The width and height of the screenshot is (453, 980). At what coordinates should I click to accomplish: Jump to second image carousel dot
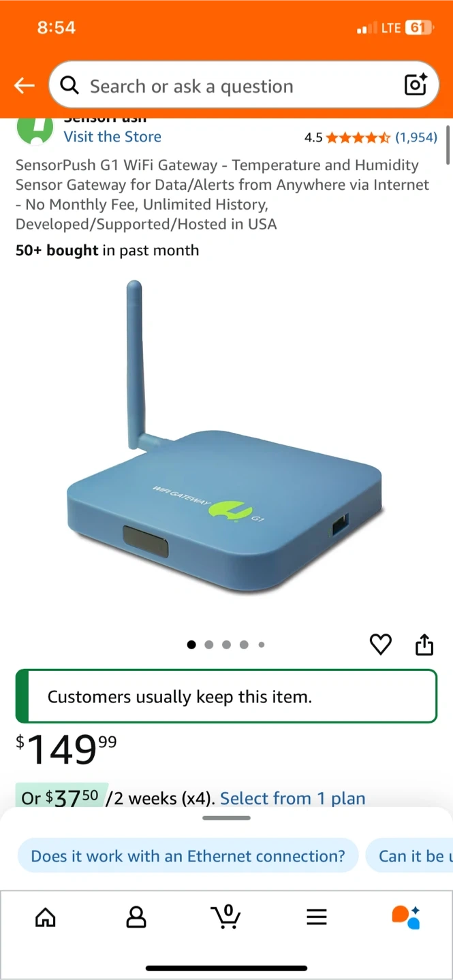[x=209, y=644]
